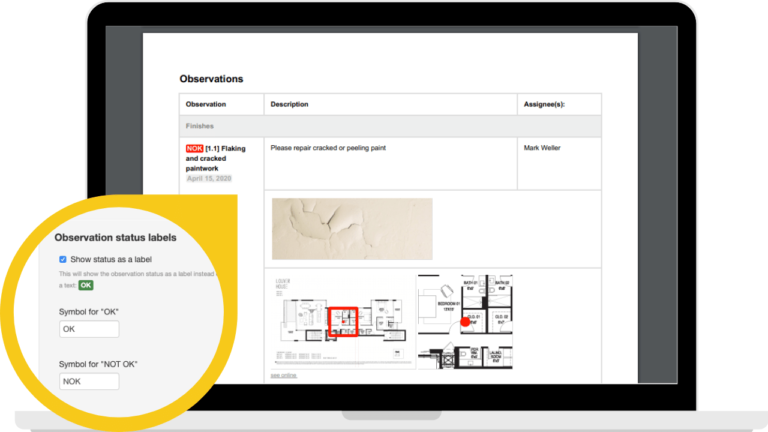Select the Flaking and cracked paintwork title
The image size is (768, 432).
pos(216,158)
